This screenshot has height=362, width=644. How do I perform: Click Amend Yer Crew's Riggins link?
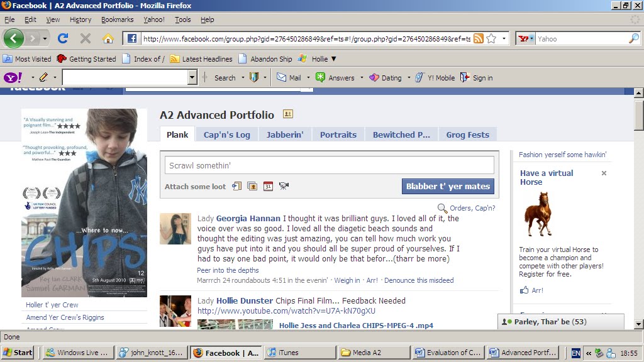(65, 317)
